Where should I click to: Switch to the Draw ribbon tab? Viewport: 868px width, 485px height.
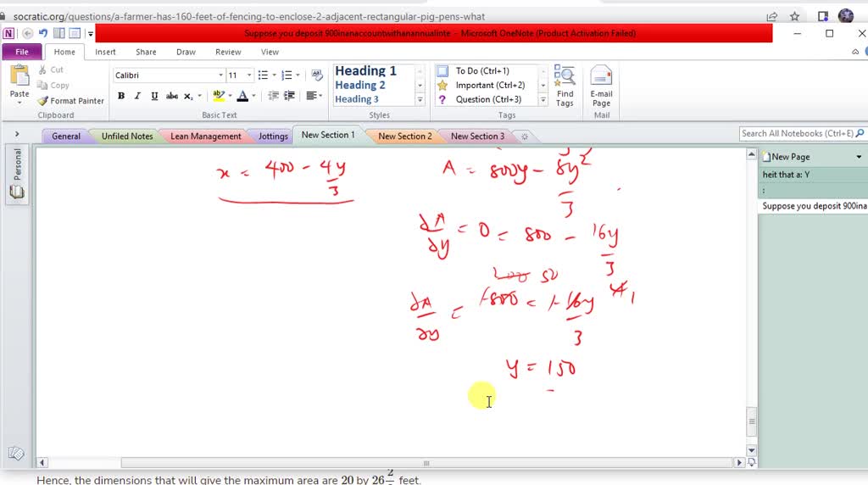pos(186,52)
